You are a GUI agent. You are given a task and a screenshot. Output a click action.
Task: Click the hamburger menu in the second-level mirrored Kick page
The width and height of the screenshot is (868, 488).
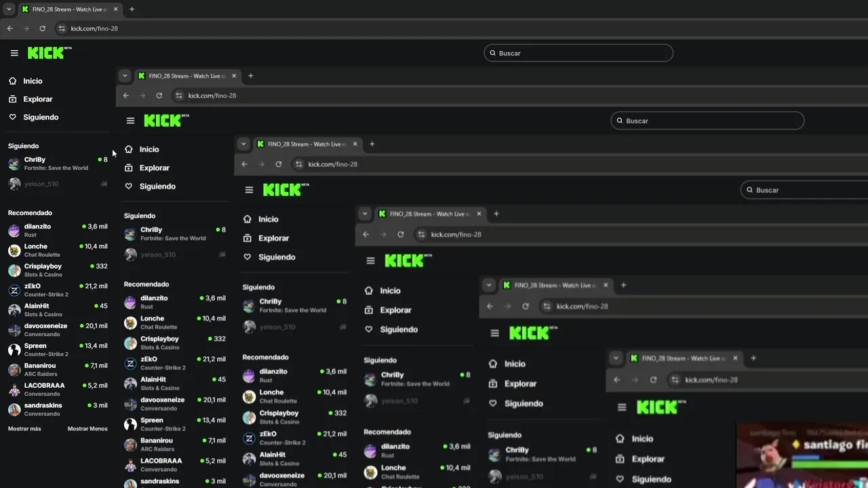click(x=130, y=121)
